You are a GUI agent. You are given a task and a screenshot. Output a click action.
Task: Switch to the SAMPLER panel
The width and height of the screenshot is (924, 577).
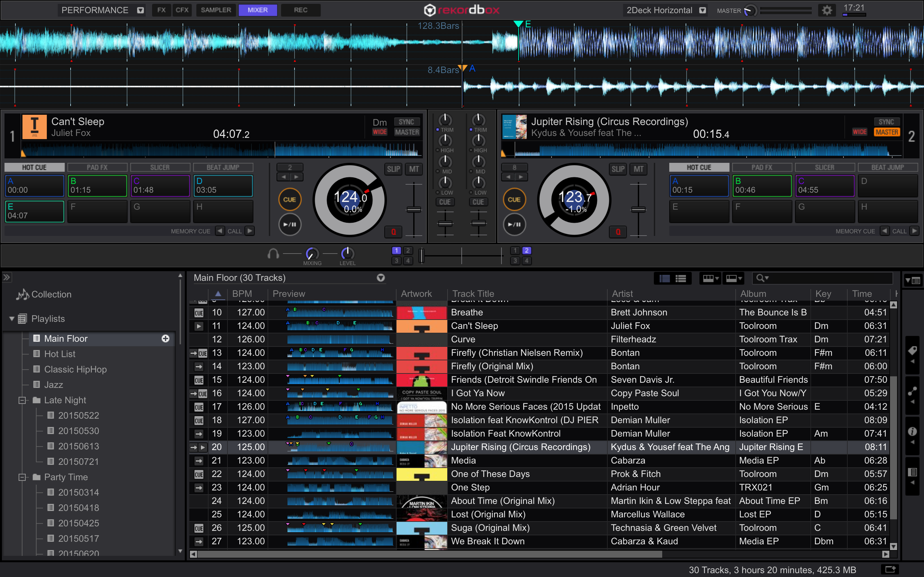coord(216,10)
